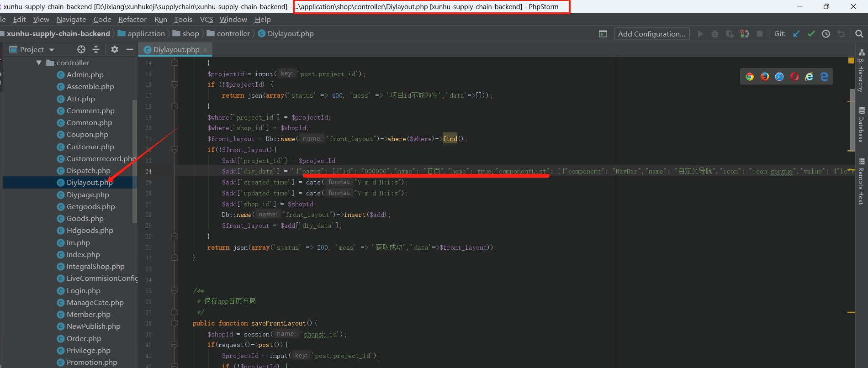
Task: Open in Firefox browser icon
Action: pos(764,77)
